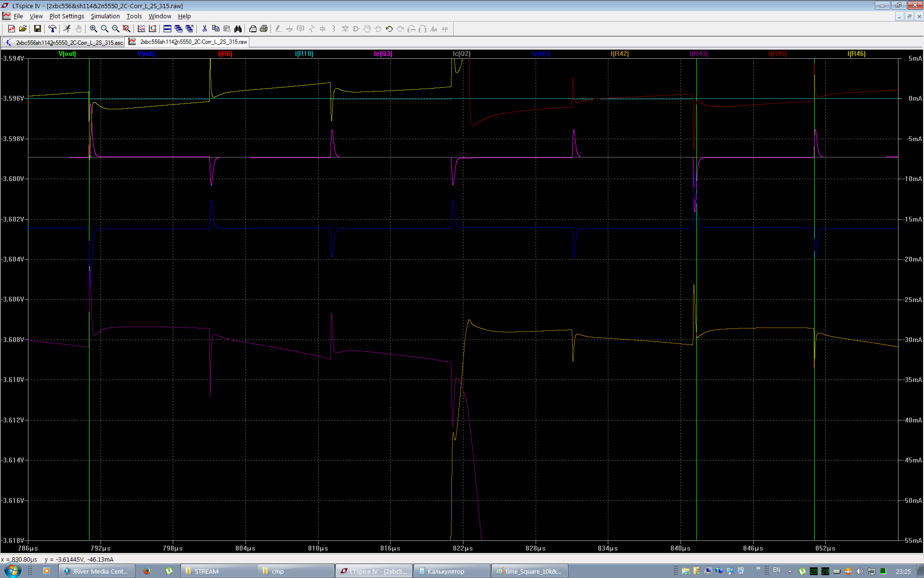This screenshot has width=924, height=578.
Task: Click the taskbar clock 23:25
Action: [903, 571]
